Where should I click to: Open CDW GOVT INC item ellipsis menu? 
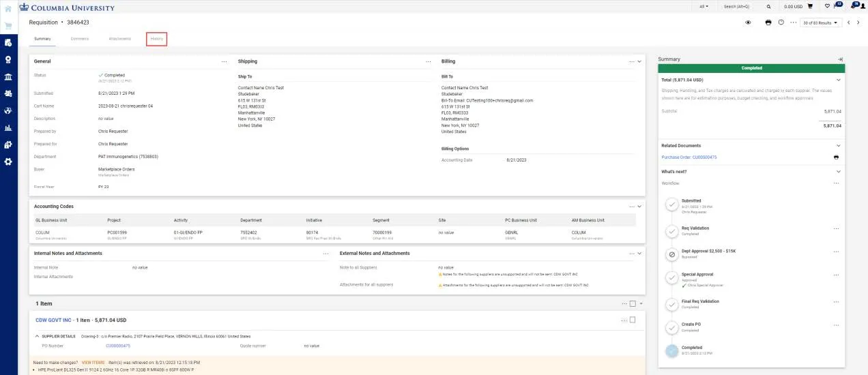[624, 320]
